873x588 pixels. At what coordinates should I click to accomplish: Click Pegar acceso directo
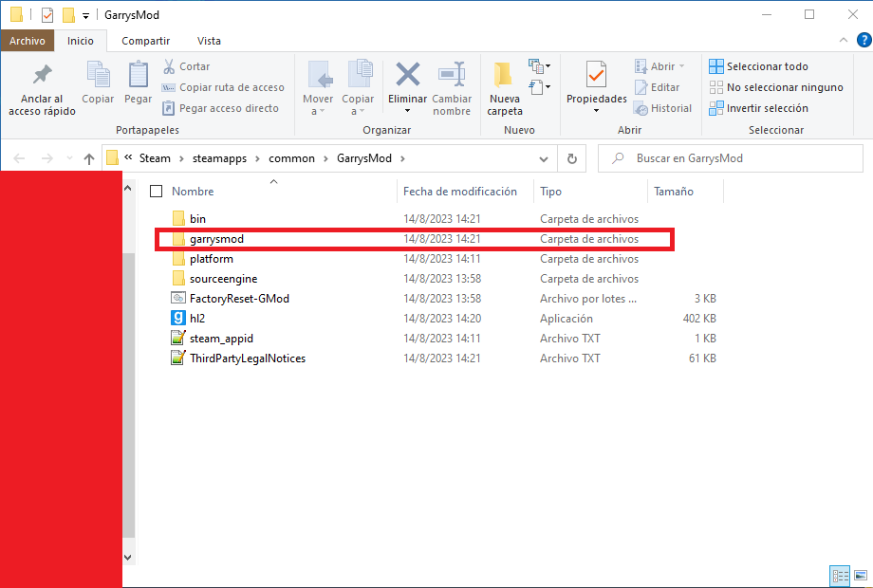click(220, 108)
